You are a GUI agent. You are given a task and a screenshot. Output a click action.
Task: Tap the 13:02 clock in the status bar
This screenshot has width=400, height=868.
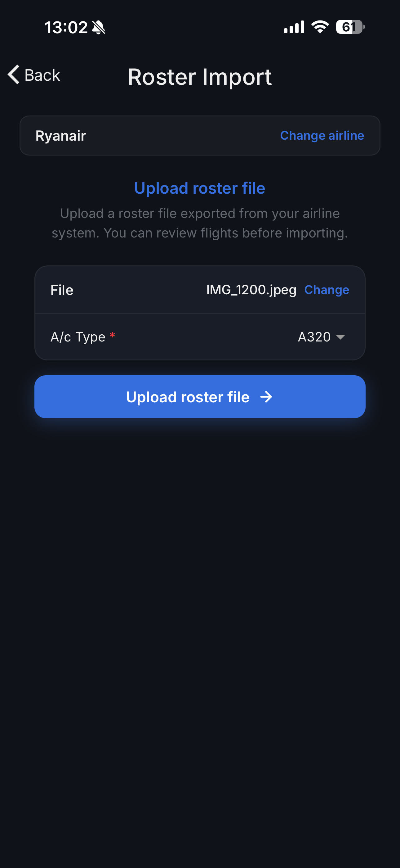(66, 27)
